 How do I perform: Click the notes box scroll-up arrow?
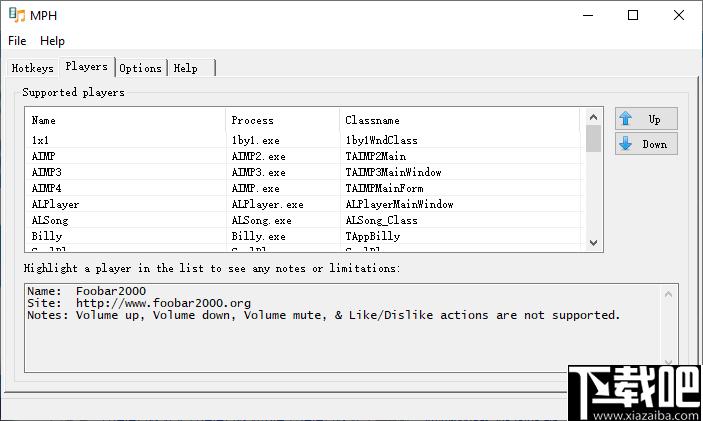(668, 295)
